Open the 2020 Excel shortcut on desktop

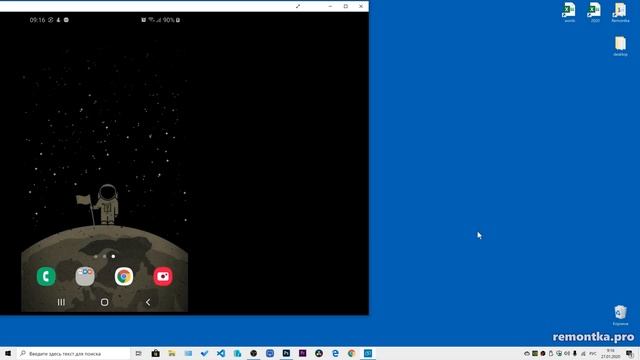(595, 12)
